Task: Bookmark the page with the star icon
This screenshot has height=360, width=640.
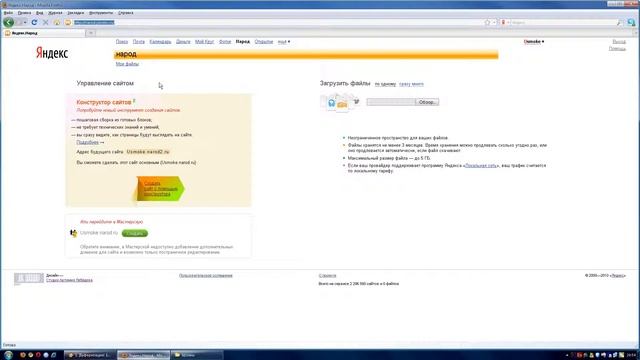Action: [487, 22]
